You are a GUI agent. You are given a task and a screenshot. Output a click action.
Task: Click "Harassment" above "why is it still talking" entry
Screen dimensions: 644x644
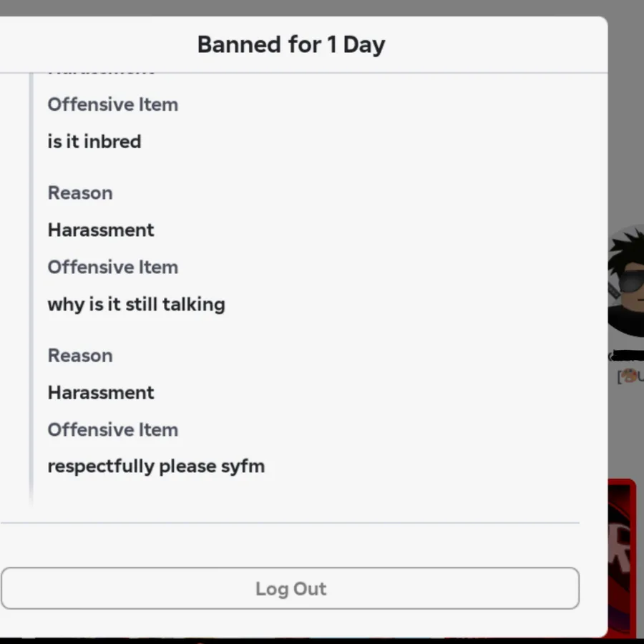(x=101, y=230)
